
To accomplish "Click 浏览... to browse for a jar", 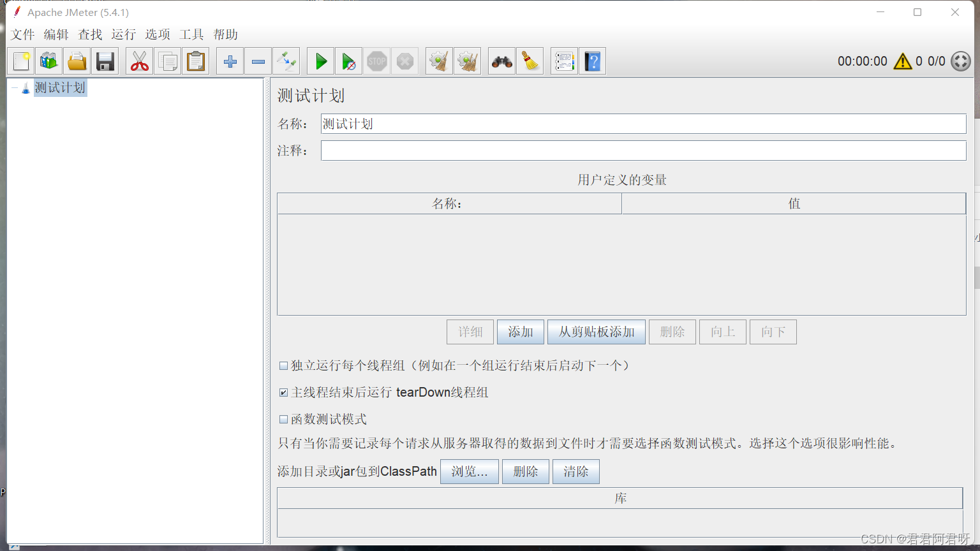I will 470,471.
